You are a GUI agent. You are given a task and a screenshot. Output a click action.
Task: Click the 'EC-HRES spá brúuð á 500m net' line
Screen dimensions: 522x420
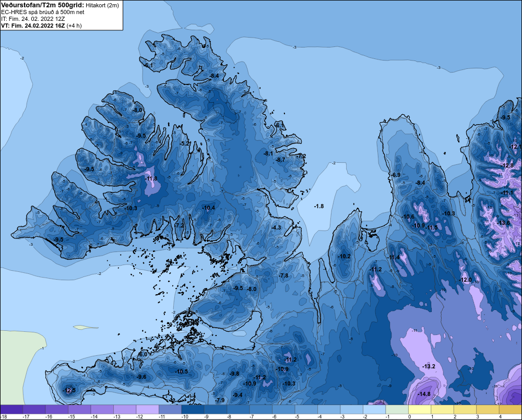(x=43, y=12)
